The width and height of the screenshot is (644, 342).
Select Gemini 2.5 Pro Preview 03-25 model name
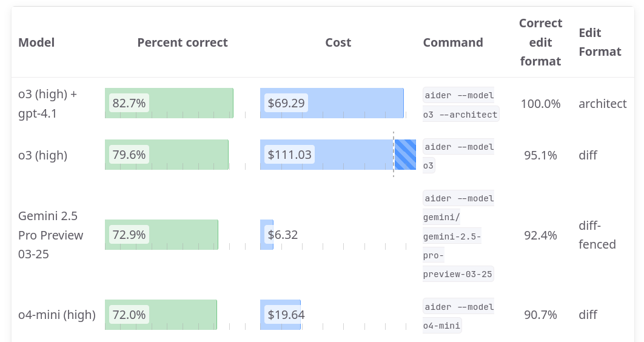(x=51, y=235)
